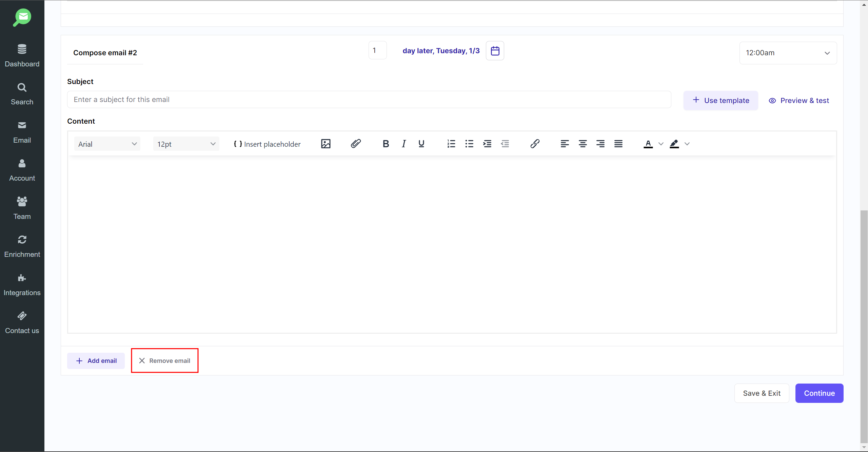Click the paperclip attachment icon
The width and height of the screenshot is (868, 452).
355,144
